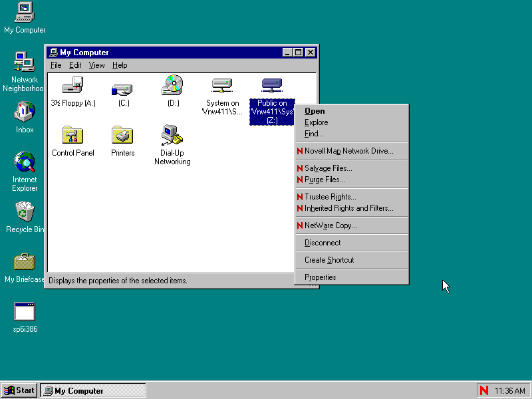This screenshot has height=399, width=532.
Task: Maximize the My Computer window
Action: point(298,53)
